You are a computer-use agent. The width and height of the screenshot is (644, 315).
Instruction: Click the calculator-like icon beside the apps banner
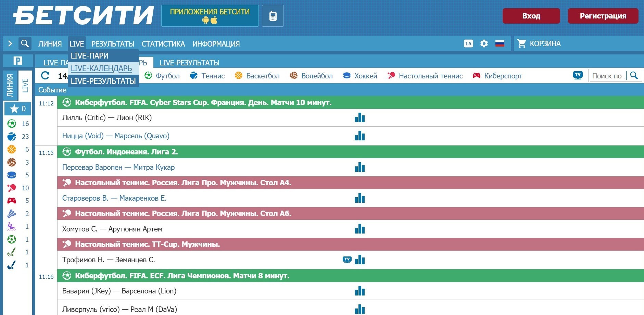pyautogui.click(x=273, y=16)
